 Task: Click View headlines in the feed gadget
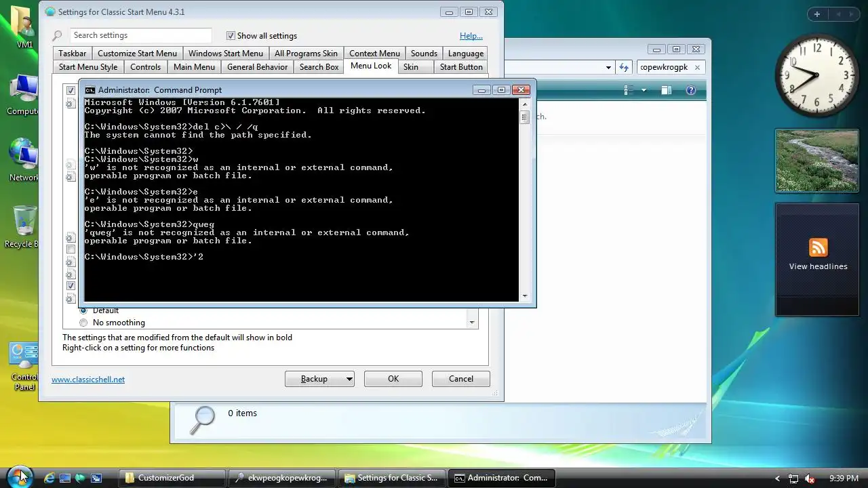click(818, 266)
